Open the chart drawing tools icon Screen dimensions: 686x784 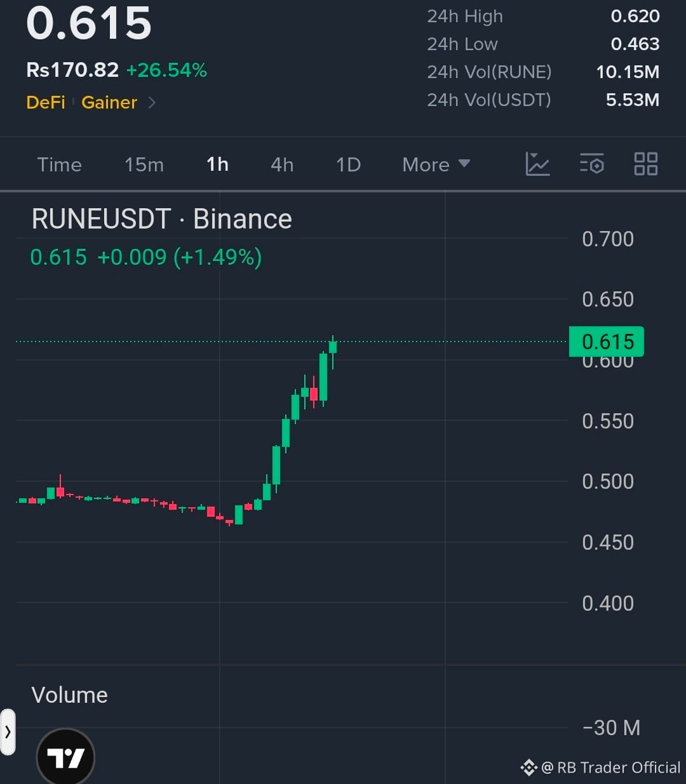click(537, 164)
